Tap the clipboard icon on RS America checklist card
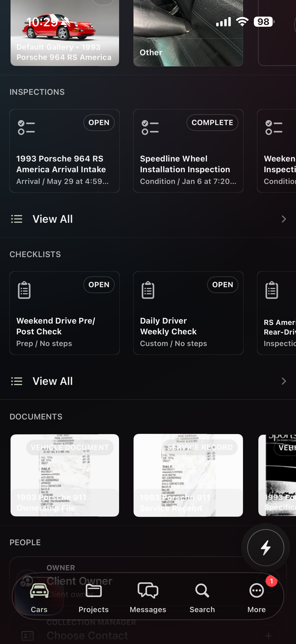Viewport: 296px width, 644px height. tap(272, 290)
